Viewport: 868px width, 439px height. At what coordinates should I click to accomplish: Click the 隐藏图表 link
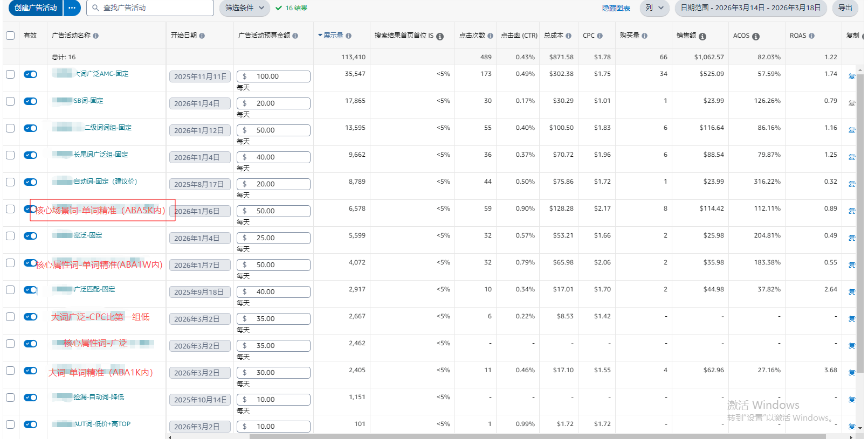tap(616, 8)
